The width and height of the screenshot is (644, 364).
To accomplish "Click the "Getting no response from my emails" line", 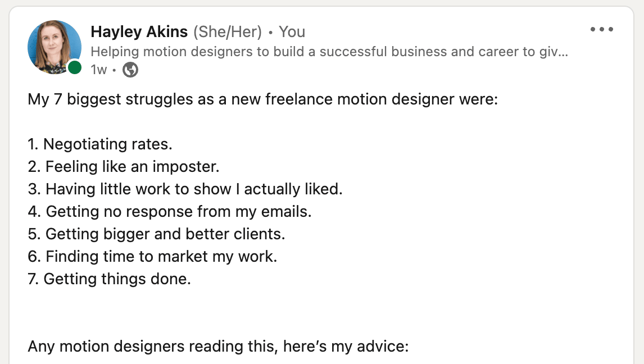I will (x=170, y=212).
